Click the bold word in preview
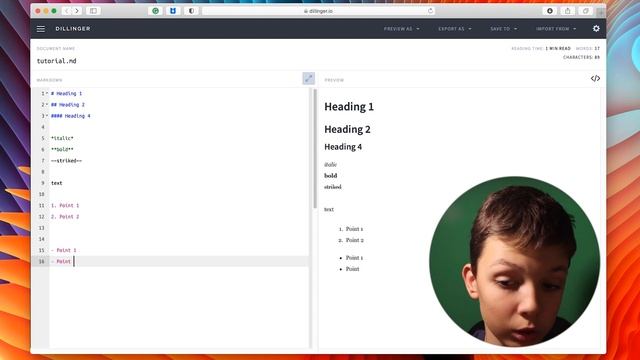Screen dimensions: 640x360 point(331,176)
